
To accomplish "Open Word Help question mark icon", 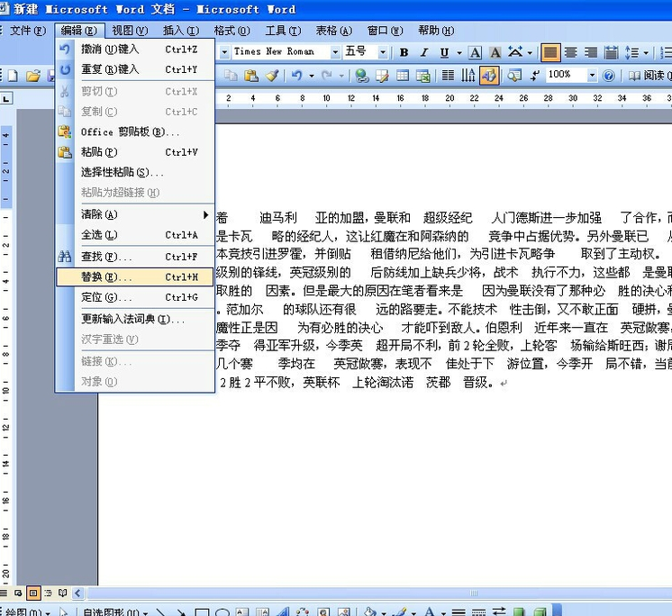I will (x=609, y=76).
